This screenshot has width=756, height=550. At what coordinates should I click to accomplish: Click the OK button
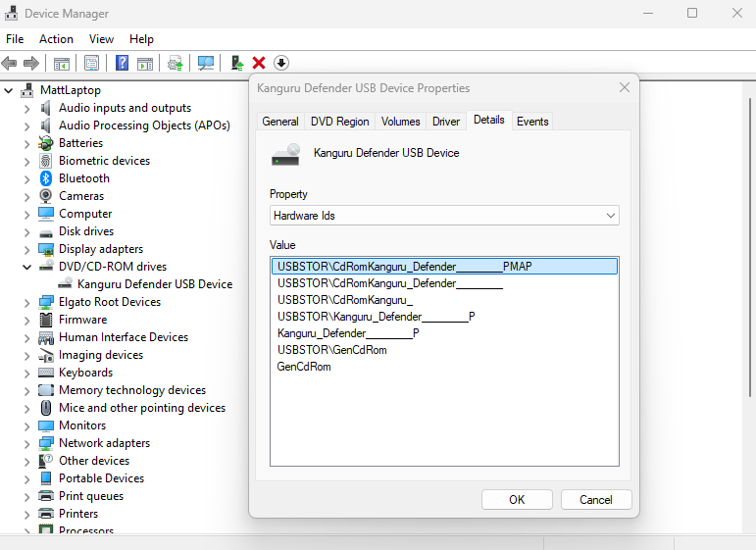(x=517, y=499)
